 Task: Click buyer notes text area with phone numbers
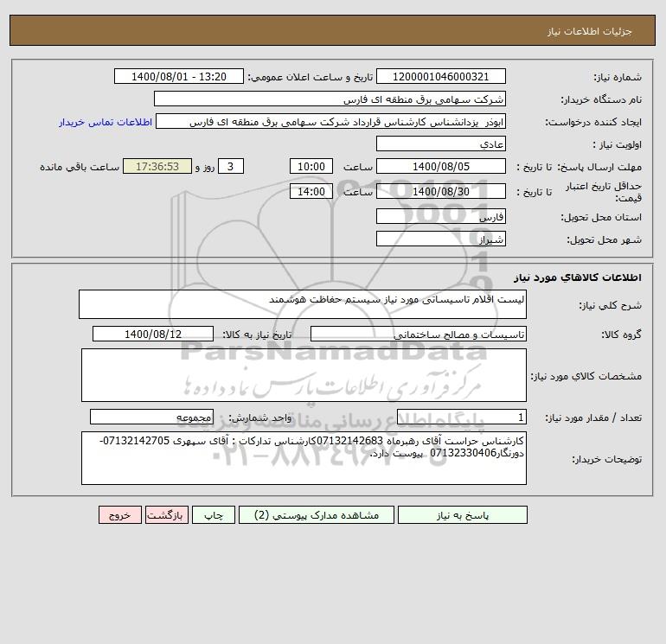(304, 458)
